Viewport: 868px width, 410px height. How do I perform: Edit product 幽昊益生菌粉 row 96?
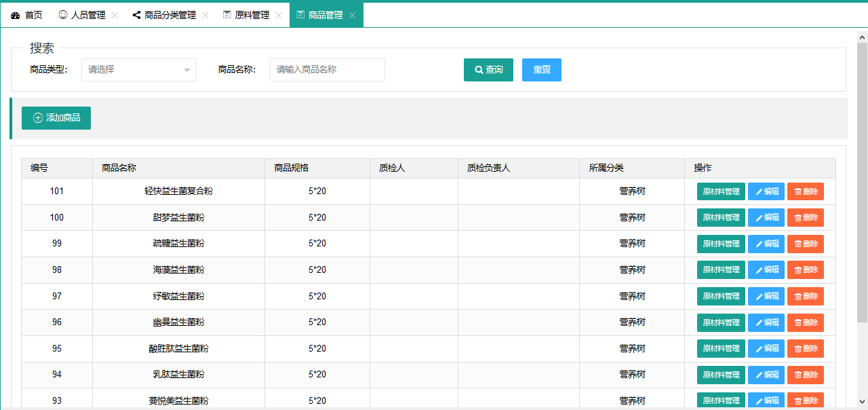(766, 322)
